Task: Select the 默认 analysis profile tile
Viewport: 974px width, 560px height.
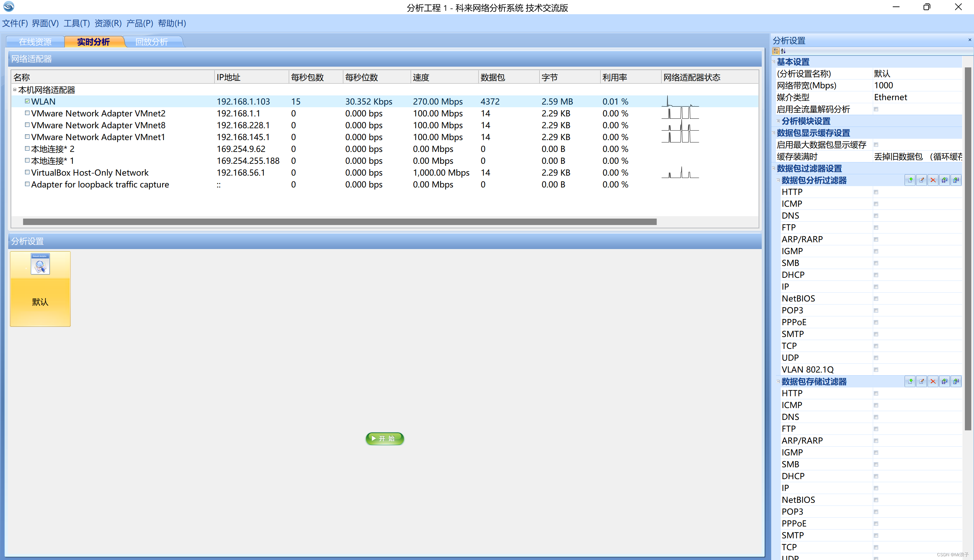Action: tap(40, 289)
